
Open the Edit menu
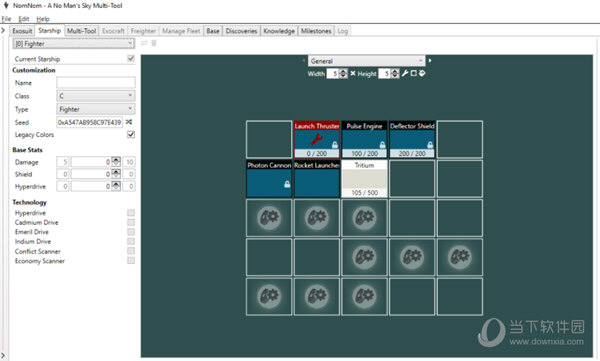tap(24, 19)
